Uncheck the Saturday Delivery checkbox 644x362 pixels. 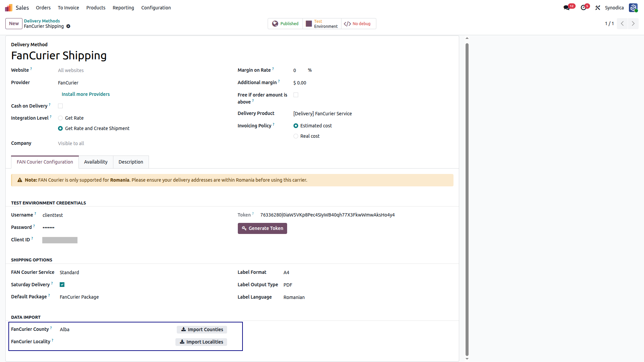62,285
